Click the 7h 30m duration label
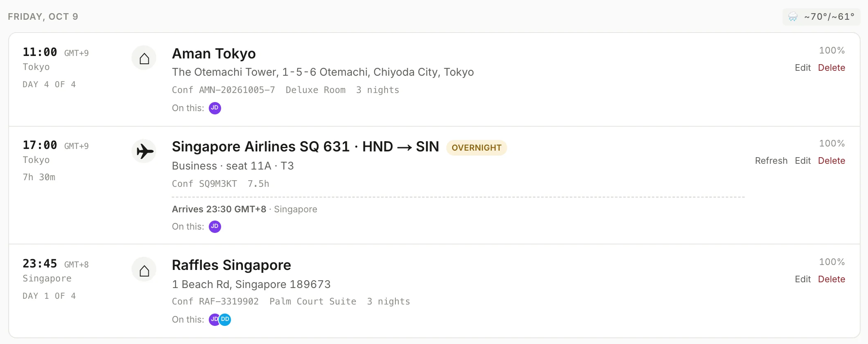868x344 pixels. pos(39,177)
